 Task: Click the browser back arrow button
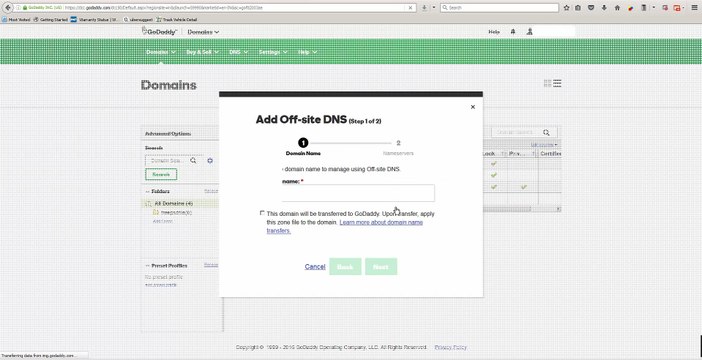[x=8, y=8]
